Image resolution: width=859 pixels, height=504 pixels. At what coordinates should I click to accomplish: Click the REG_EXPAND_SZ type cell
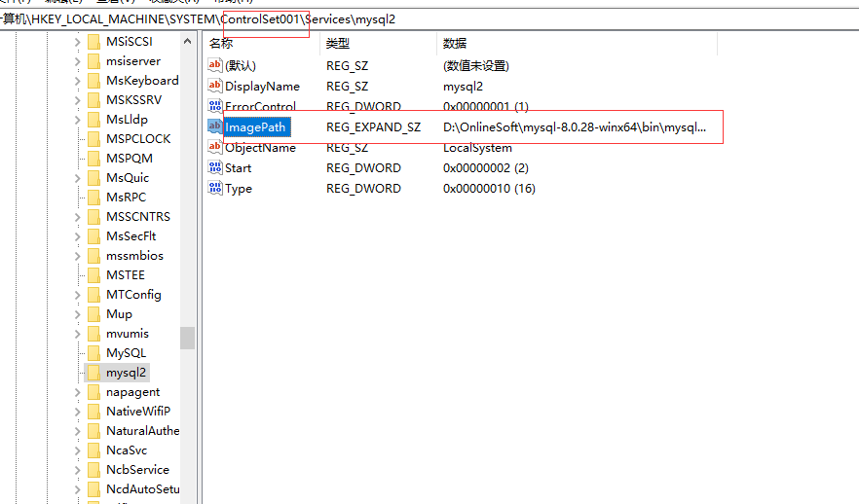point(374,126)
